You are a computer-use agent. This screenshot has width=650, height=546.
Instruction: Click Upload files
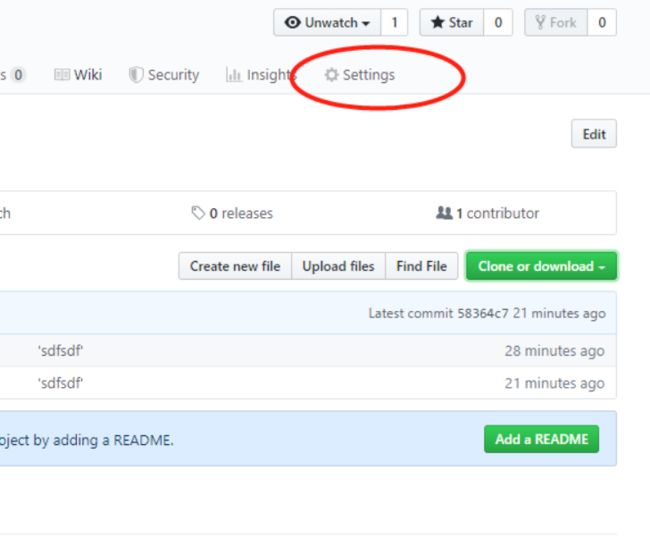pyautogui.click(x=338, y=266)
